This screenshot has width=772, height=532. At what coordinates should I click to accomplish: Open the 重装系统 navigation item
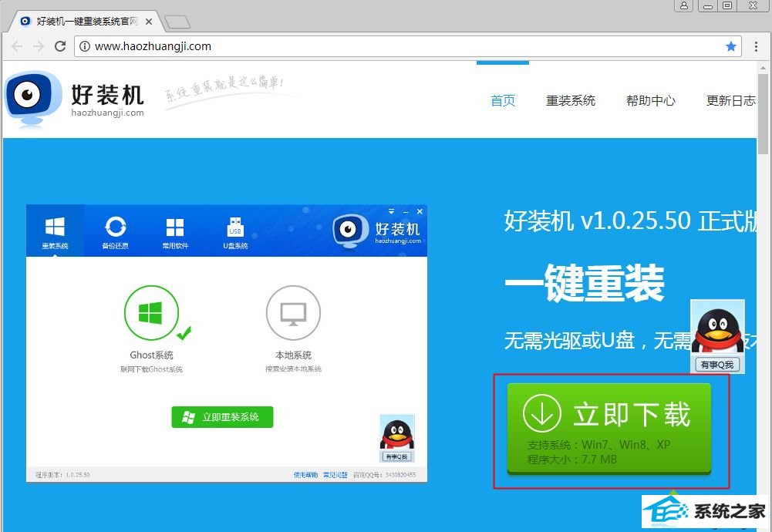click(x=570, y=100)
